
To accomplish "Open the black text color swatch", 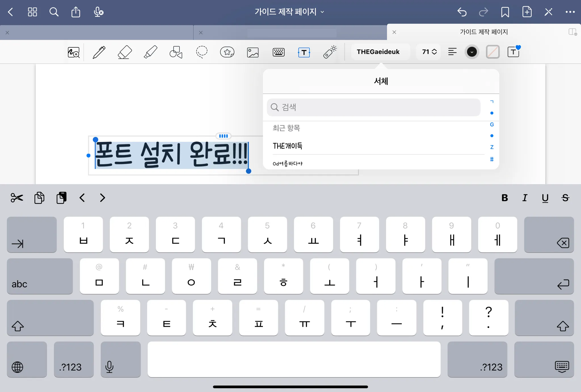I will pos(471,52).
